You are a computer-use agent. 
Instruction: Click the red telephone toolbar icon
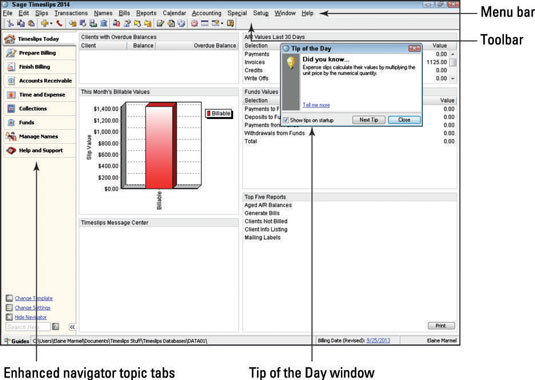[59, 24]
